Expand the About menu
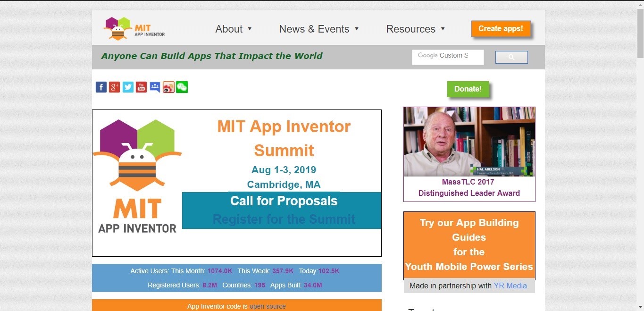The width and height of the screenshot is (644, 311). tap(234, 29)
